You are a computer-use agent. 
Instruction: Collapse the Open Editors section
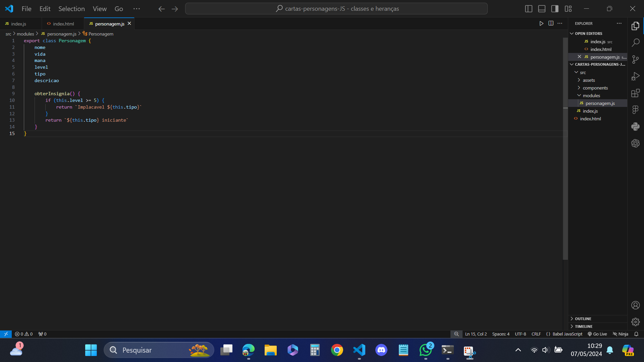[597, 34]
